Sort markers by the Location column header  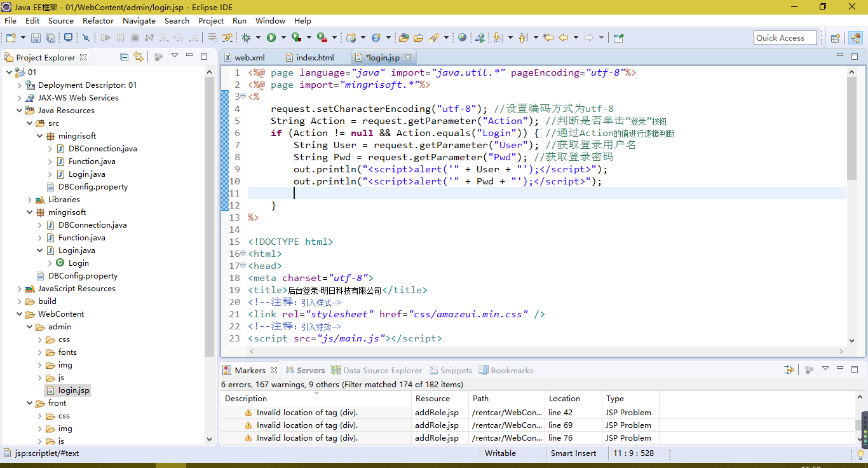[573, 399]
